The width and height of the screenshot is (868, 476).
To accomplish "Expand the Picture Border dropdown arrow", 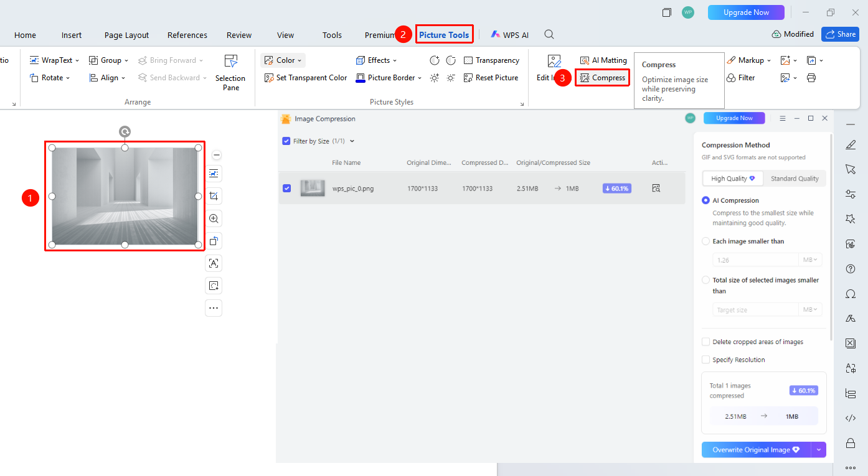I will pos(420,78).
